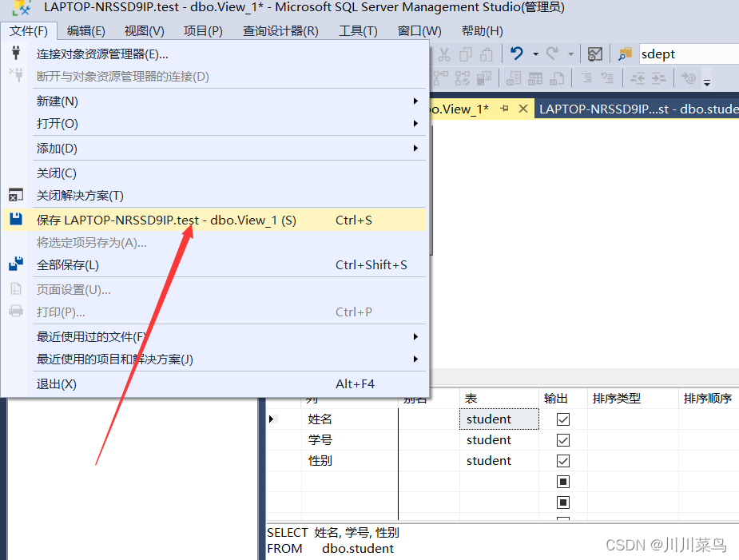This screenshot has width=739, height=560.
Task: Click the plug icon beside 连接对象资源管理器
Action: 16,53
